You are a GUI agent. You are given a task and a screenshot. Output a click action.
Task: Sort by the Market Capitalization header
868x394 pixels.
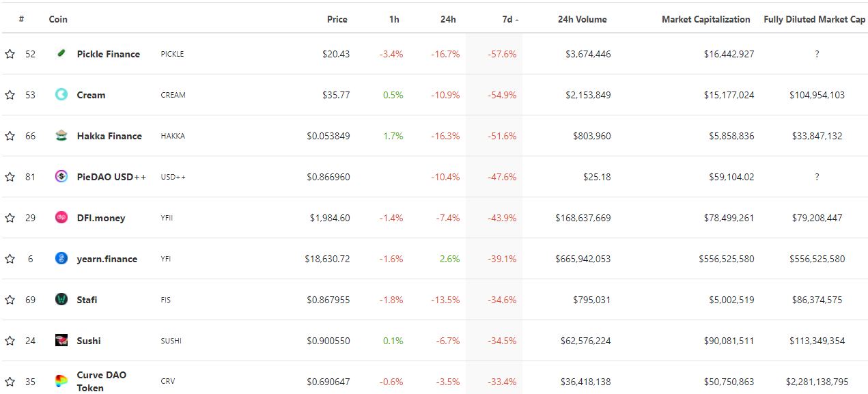click(706, 19)
